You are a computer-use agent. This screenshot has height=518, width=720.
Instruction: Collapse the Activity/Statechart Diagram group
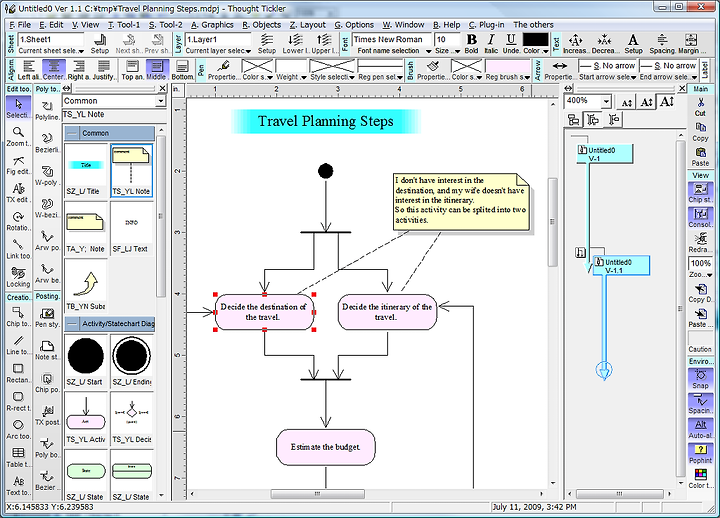(71, 324)
